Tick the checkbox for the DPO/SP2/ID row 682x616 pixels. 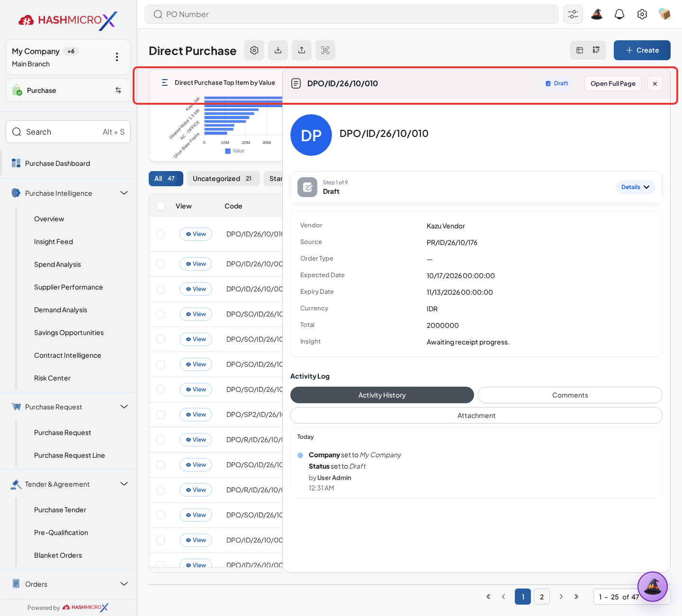pyautogui.click(x=161, y=415)
